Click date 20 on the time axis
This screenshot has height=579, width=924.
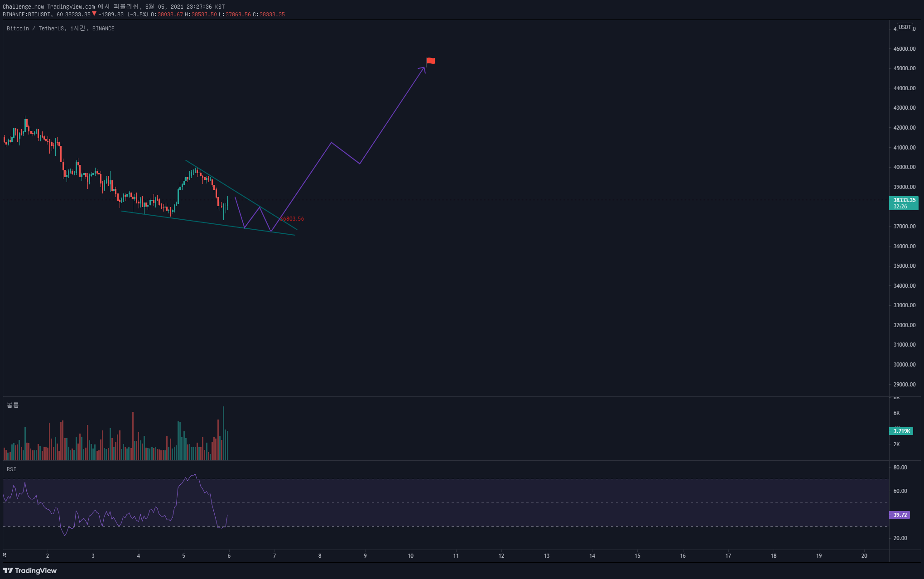tap(865, 556)
